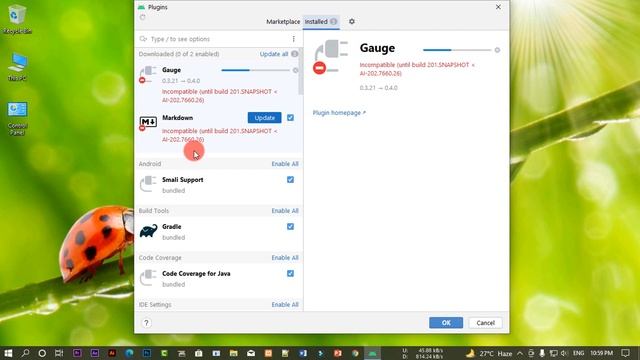Click the volume icon in system tray
Image resolution: width=640 pixels, height=360 pixels.
(x=564, y=353)
